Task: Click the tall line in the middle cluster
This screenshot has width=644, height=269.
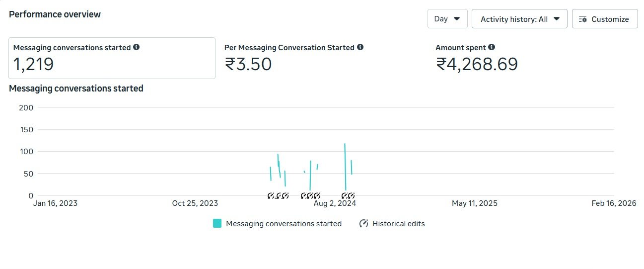Action: click(x=310, y=175)
